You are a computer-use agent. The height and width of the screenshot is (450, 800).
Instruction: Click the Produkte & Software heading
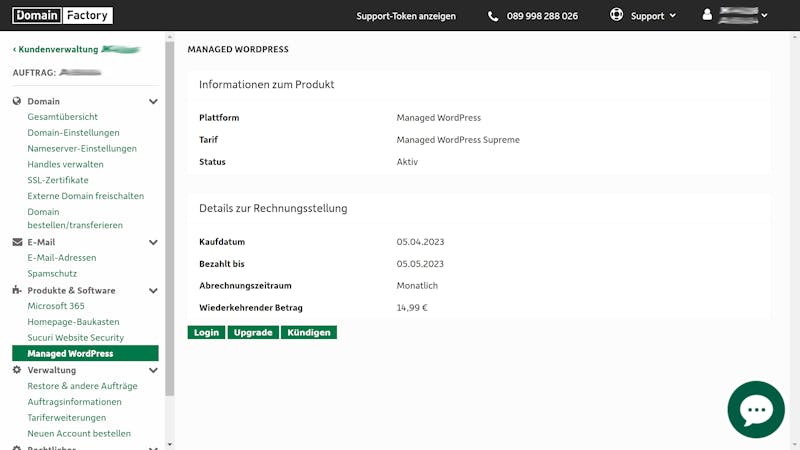71,290
